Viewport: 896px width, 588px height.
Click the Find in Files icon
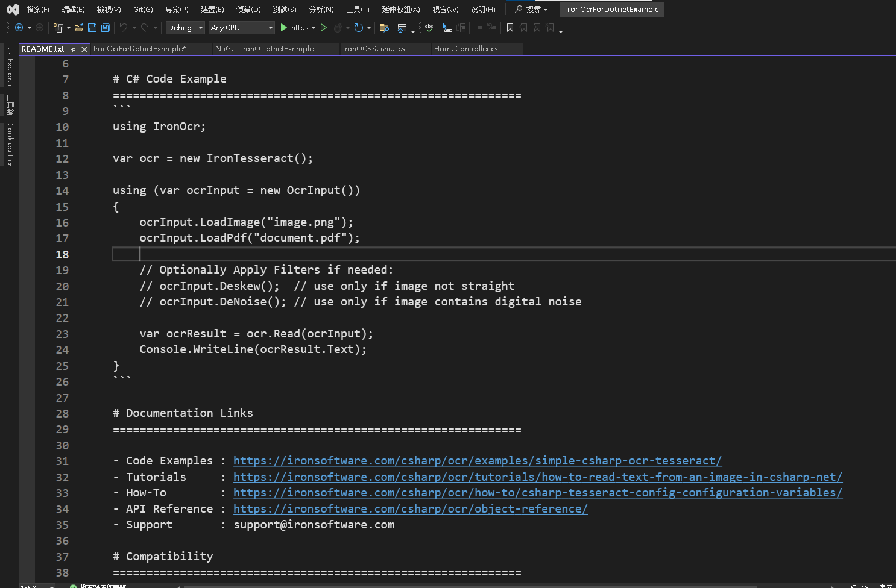(383, 28)
